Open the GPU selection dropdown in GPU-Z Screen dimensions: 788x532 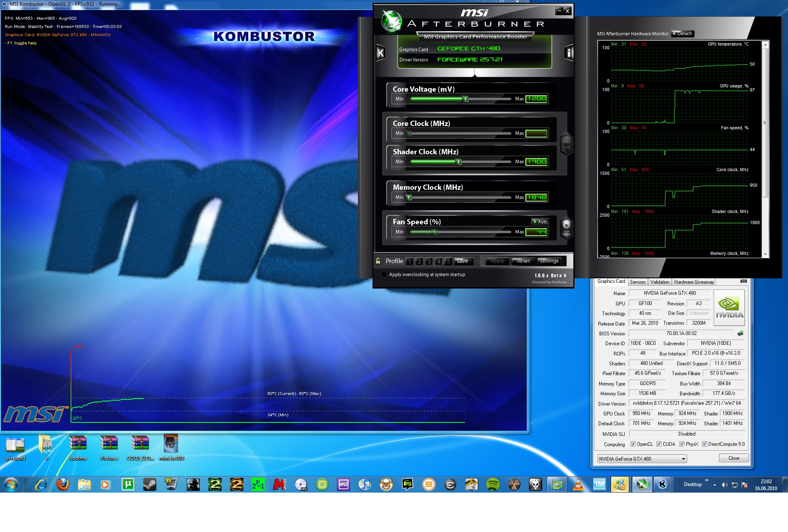[642, 459]
